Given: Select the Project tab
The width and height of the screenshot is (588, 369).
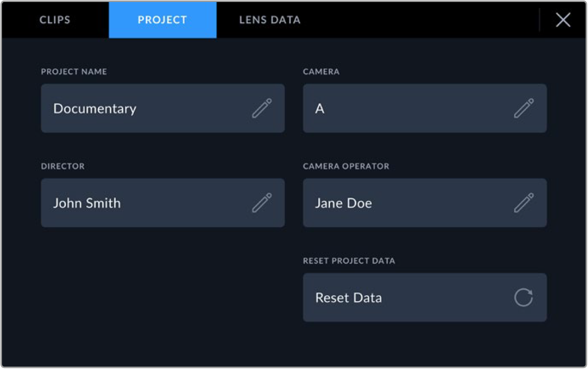Looking at the screenshot, I should 162,20.
